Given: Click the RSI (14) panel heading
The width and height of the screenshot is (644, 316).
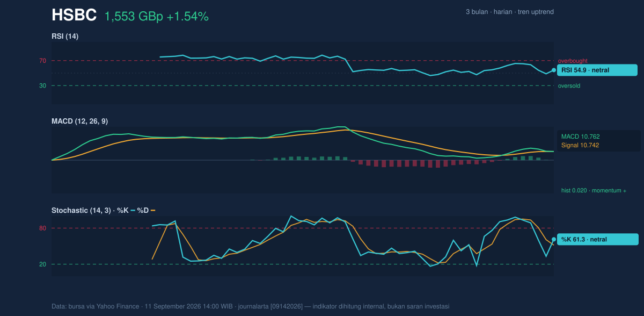Looking at the screenshot, I should click(65, 37).
